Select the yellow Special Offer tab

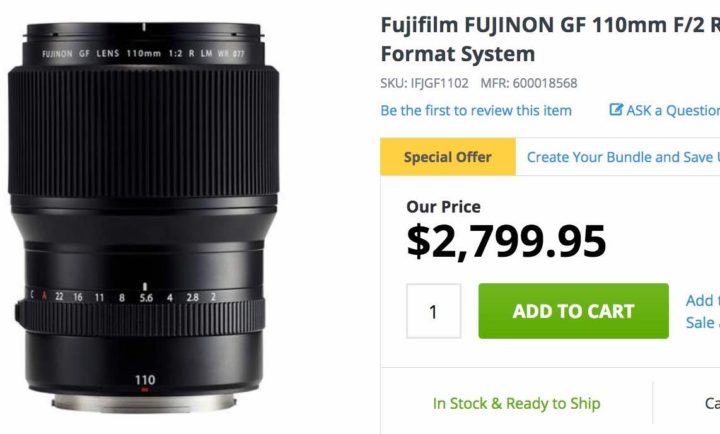coord(448,157)
